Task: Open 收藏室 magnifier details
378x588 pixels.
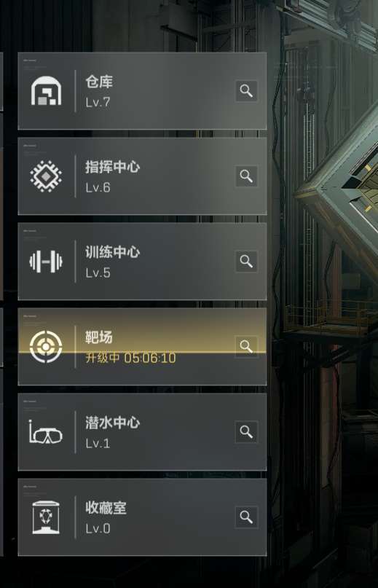Action: (246, 517)
